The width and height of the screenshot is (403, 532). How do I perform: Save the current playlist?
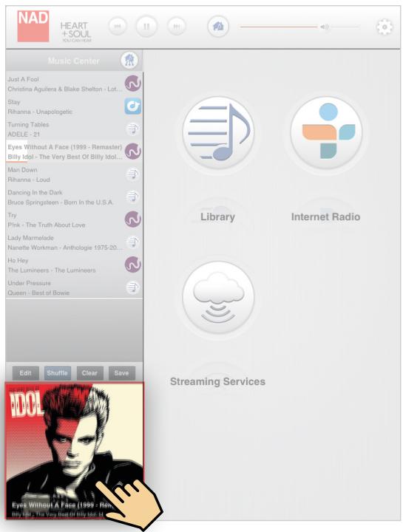point(121,373)
